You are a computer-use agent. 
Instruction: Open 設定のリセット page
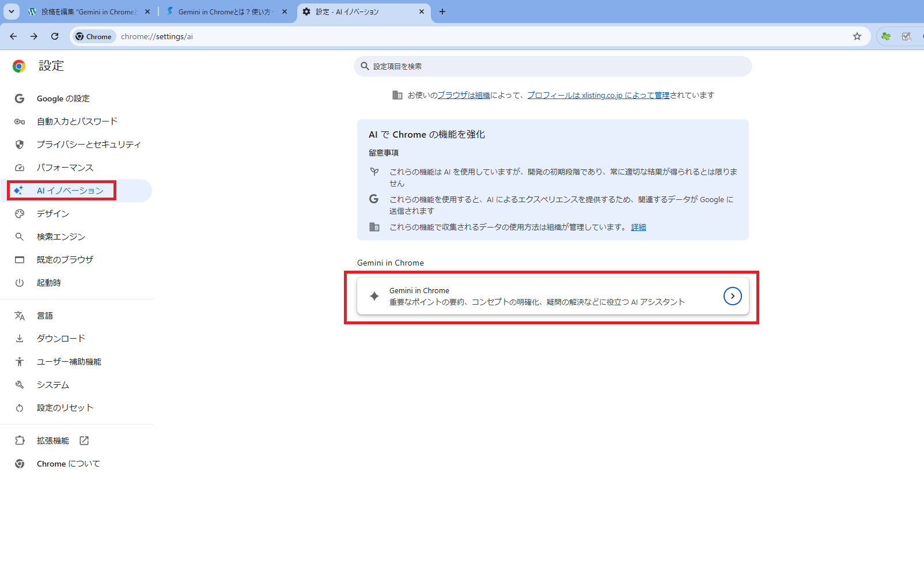[x=77, y=408]
